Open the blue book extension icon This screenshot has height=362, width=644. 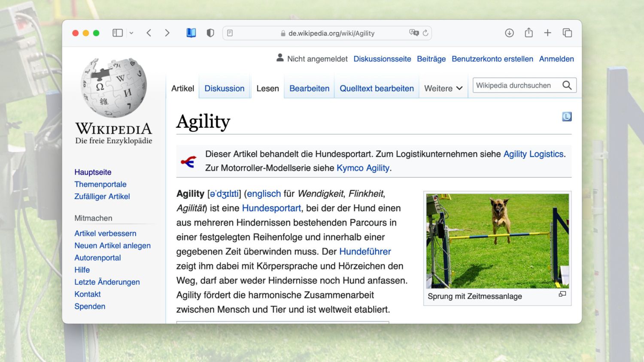[x=191, y=33]
